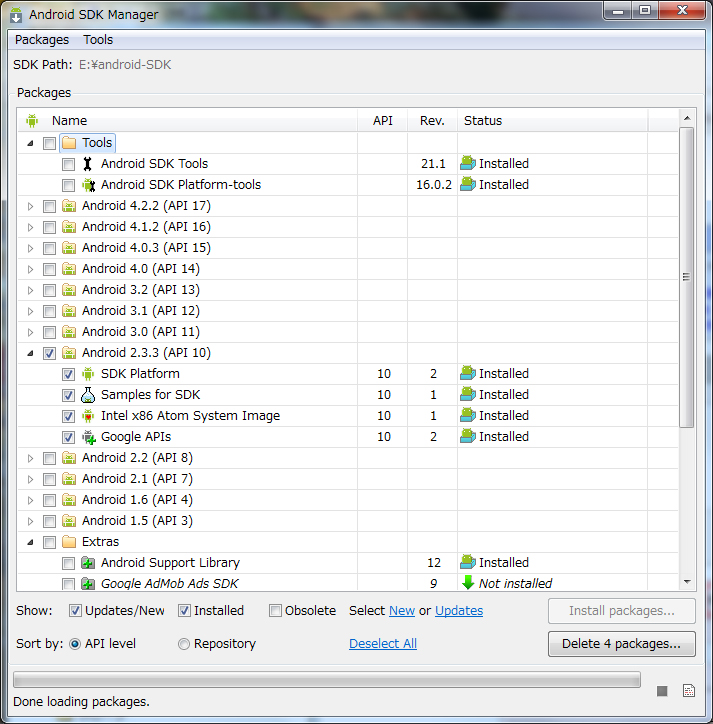Viewport: 713px width, 724px height.
Task: Click the Samples for SDK flask icon
Action: (x=88, y=395)
